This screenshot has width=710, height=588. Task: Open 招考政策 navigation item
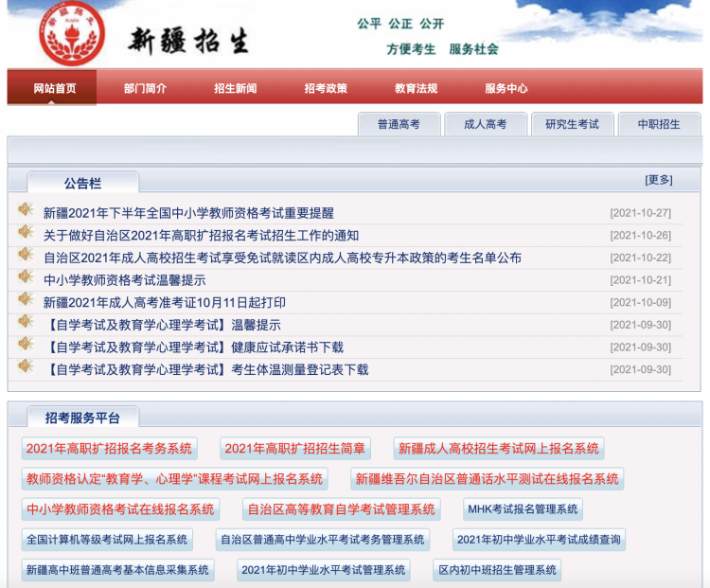(x=326, y=88)
